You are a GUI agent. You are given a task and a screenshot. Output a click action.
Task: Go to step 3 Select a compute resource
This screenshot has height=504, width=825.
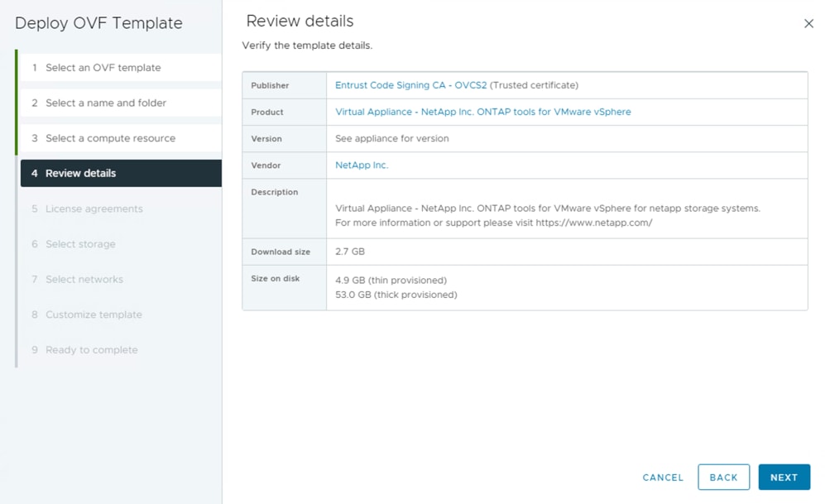point(121,138)
